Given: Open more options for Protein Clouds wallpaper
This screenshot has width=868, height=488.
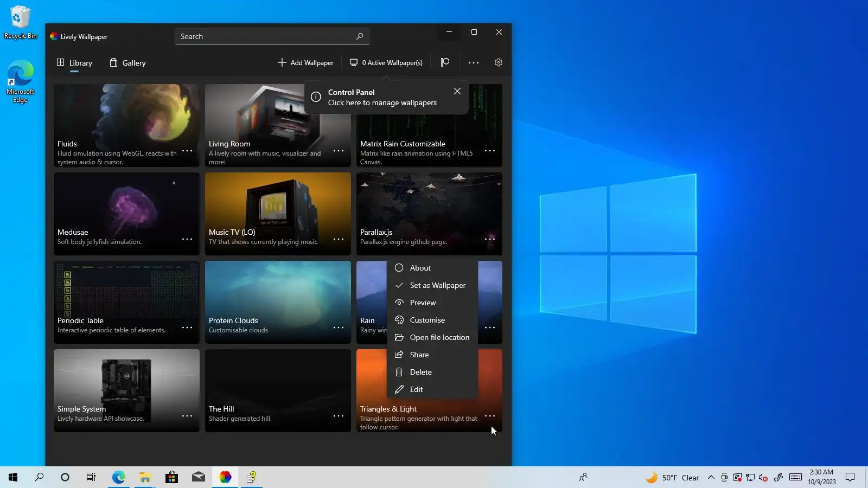Looking at the screenshot, I should (x=339, y=328).
